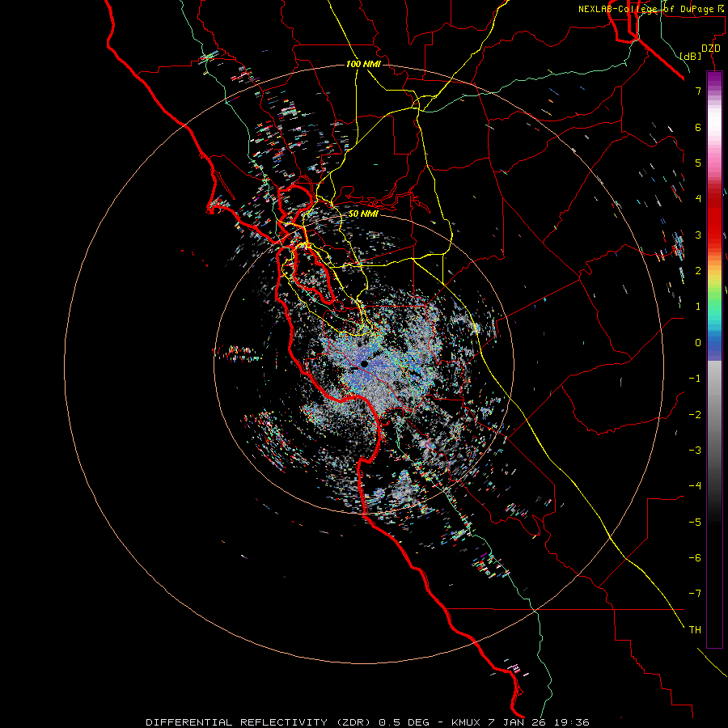Click the bottom DIFFERENTIAL REFLECTIVITY caption
This screenshot has width=728, height=728.
click(x=367, y=722)
